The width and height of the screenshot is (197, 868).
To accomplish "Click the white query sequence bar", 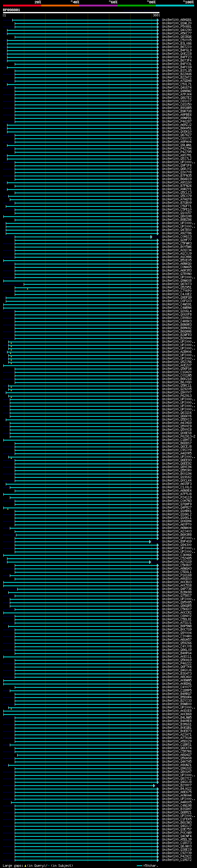I will [81, 12].
